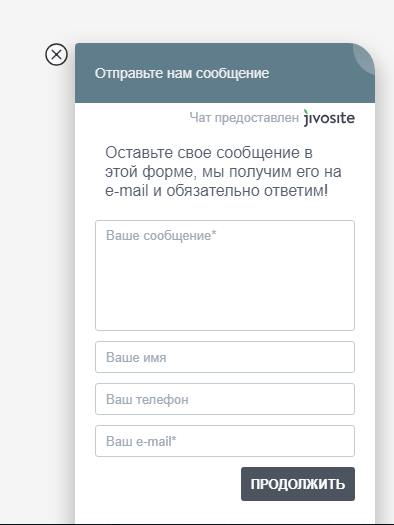
Task: Close the chat widget with the X icon
Action: pyautogui.click(x=56, y=55)
